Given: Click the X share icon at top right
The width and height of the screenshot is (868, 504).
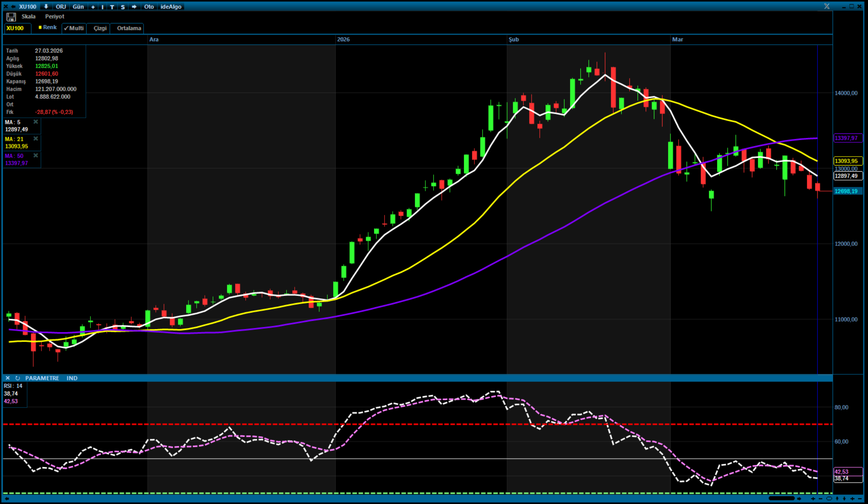Looking at the screenshot, I should click(x=826, y=6).
